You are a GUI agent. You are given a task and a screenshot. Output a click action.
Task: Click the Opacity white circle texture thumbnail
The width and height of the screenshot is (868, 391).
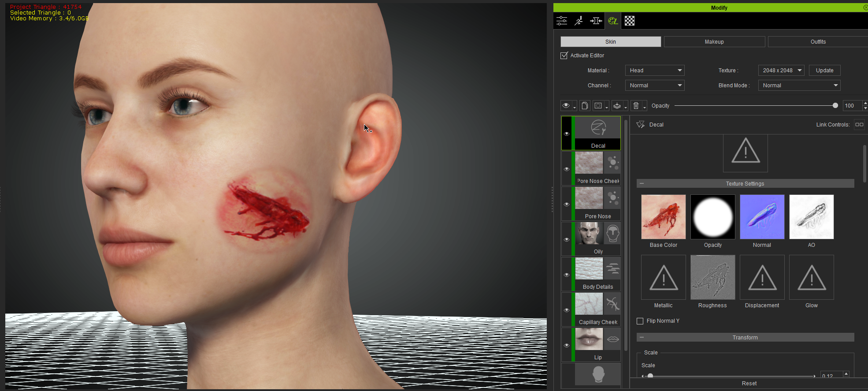(x=713, y=217)
